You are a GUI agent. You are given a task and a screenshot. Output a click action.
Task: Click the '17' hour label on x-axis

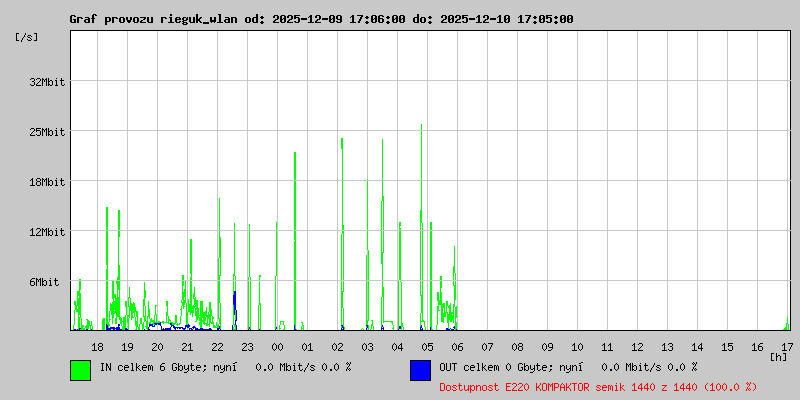(x=787, y=347)
